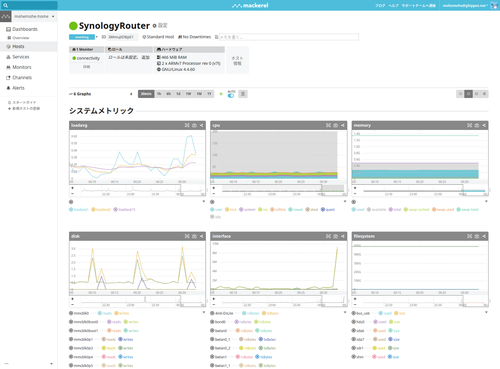Click the disk graph camera icon
This screenshot has height=369, width=500.
194,236
